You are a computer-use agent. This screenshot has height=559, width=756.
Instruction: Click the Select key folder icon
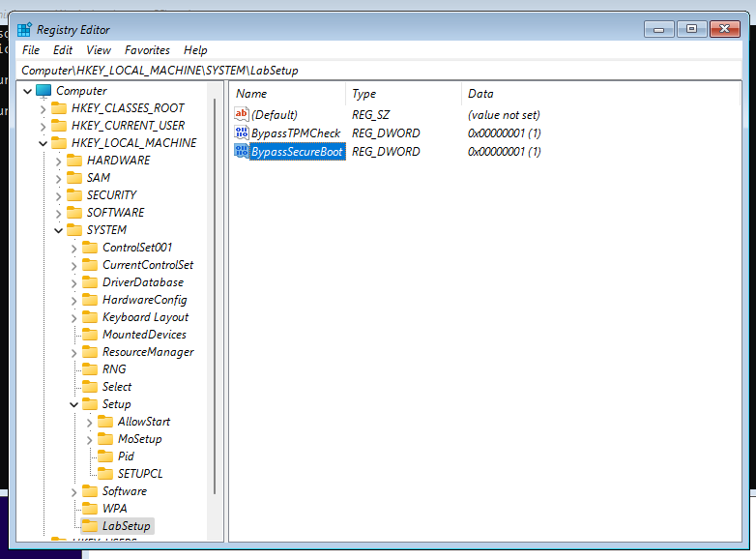[x=90, y=386]
